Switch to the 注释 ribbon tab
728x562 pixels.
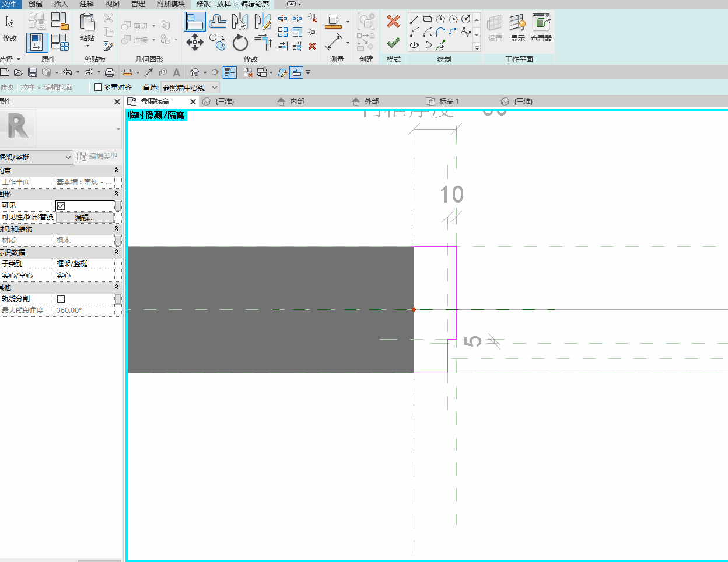pyautogui.click(x=87, y=4)
